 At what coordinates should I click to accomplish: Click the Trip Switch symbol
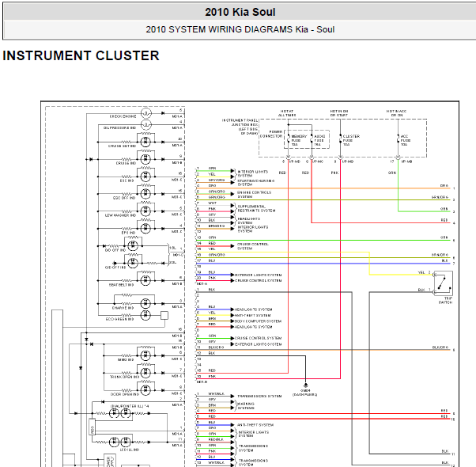[x=444, y=283]
